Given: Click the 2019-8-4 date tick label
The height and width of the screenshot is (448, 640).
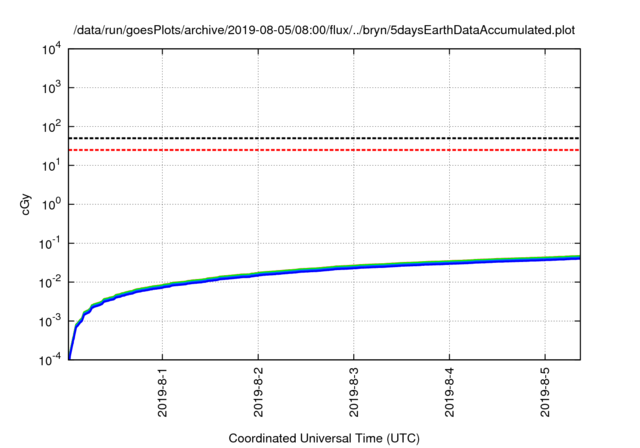Looking at the screenshot, I should pos(449,392).
